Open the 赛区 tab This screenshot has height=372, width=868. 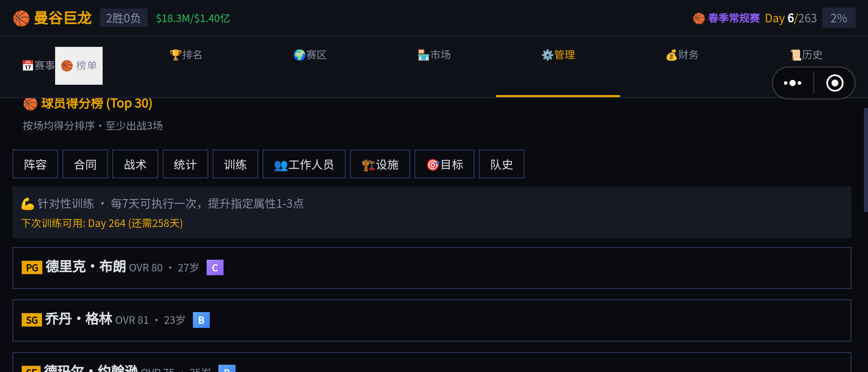[x=310, y=55]
